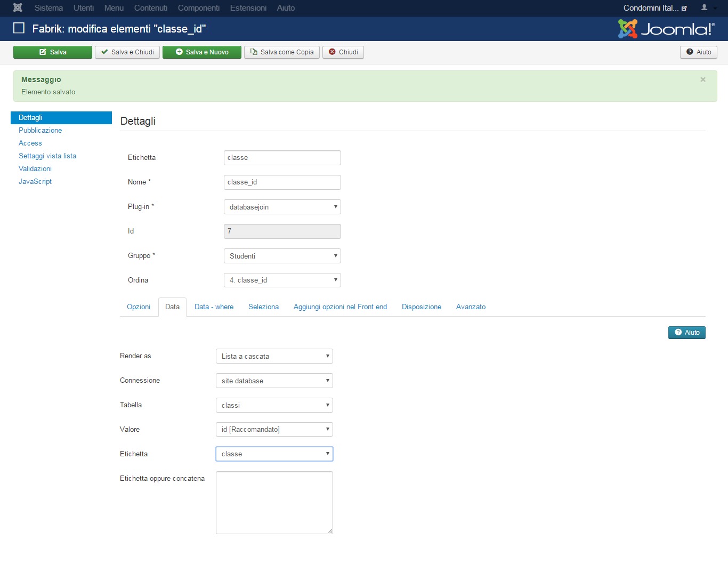Switch to the Data - where tab
Screen dimensions: 728x580
(x=214, y=307)
